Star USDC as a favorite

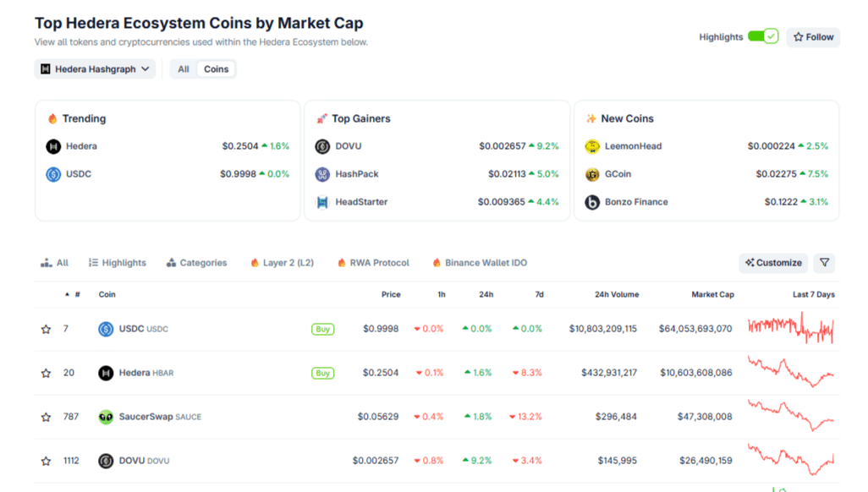coord(46,329)
